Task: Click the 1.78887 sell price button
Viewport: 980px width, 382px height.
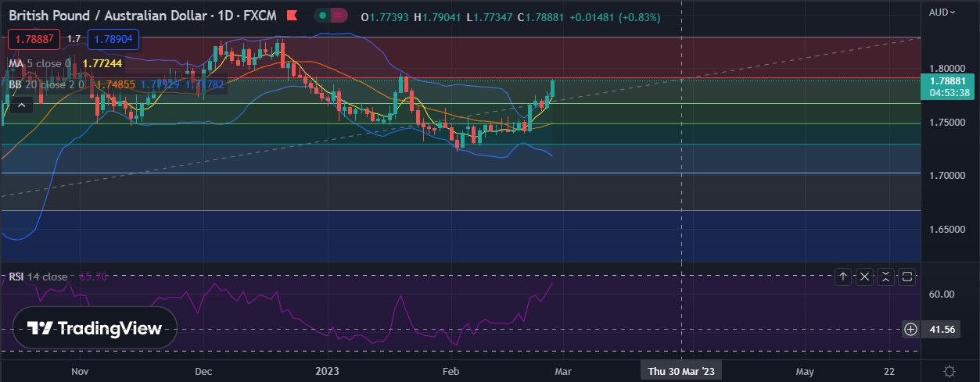Action: (x=34, y=38)
